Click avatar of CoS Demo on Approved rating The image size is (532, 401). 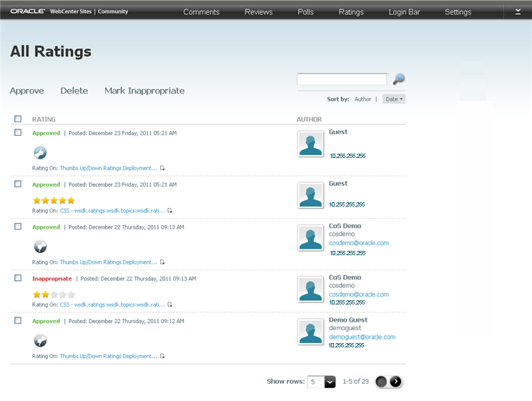(310, 238)
